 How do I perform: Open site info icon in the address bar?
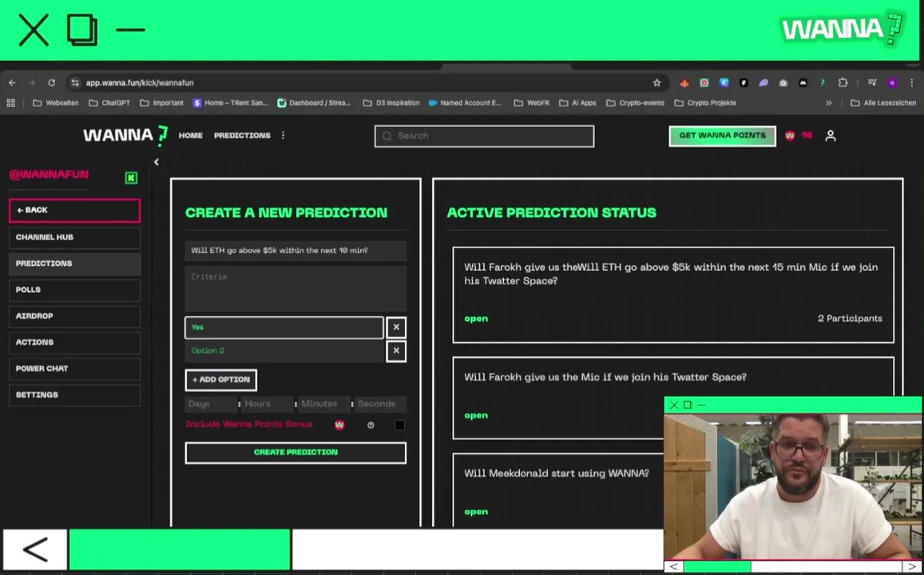(x=75, y=83)
